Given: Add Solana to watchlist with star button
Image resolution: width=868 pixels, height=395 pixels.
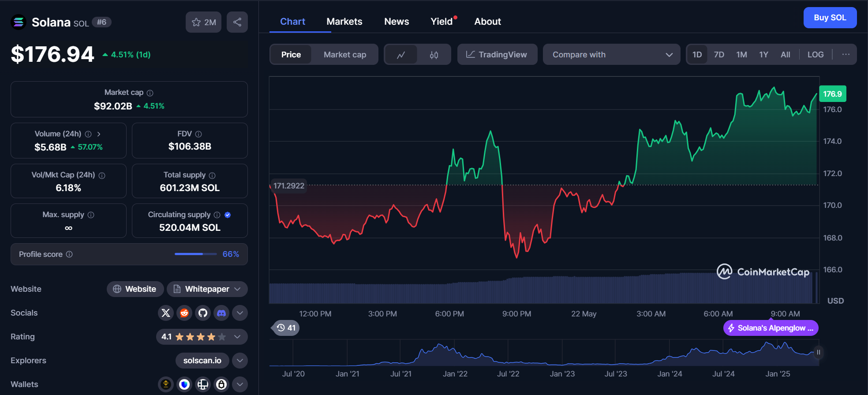Looking at the screenshot, I should [x=203, y=22].
